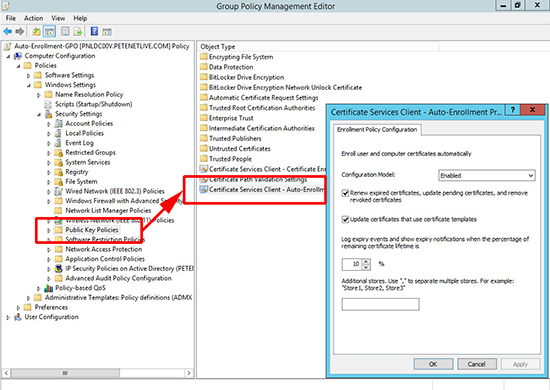
Task: Click the Restricted Groups folder icon
Action: click(x=59, y=153)
